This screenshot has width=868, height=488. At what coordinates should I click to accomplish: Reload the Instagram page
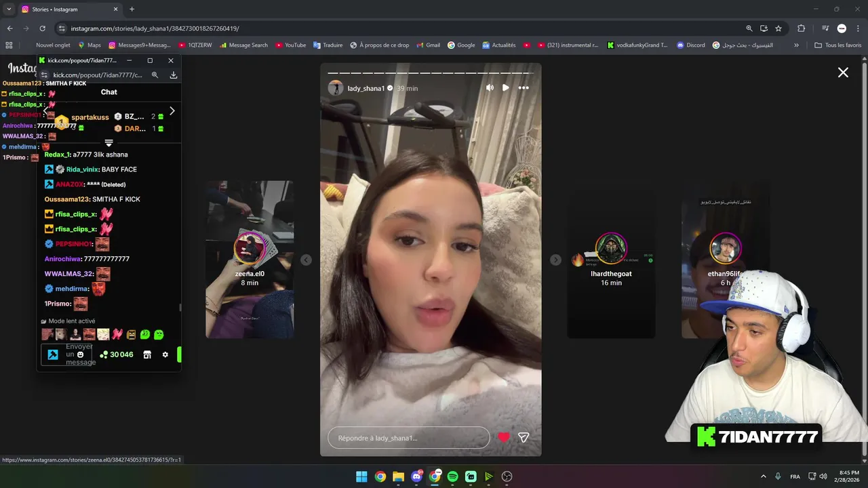[x=42, y=28]
